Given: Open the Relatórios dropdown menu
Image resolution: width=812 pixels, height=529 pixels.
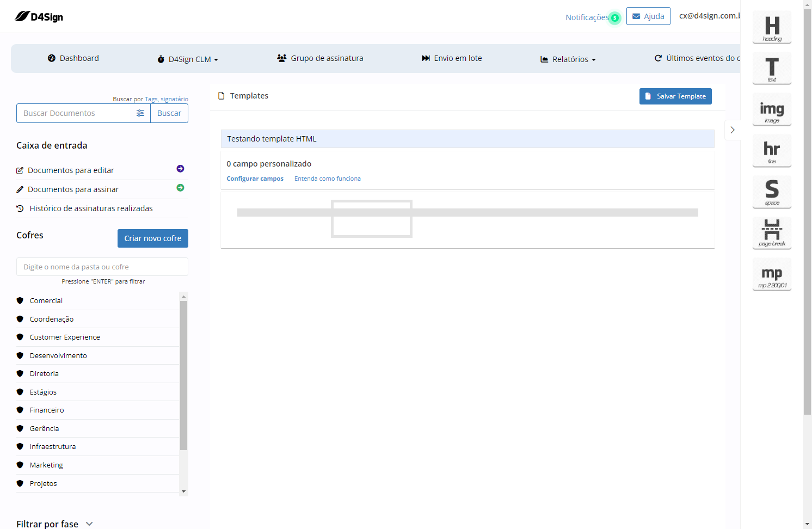Looking at the screenshot, I should tap(568, 59).
